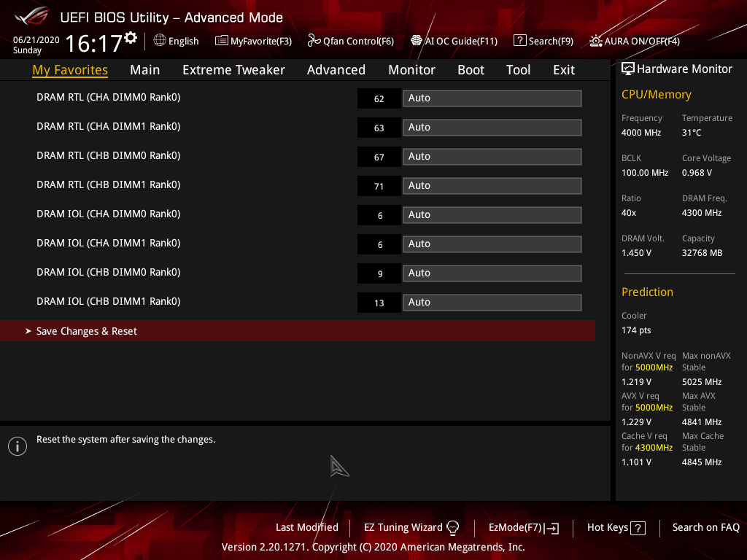The image size is (747, 560).
Task: Edit DRAM RTL CHA DIMM1 Rank0 Auto field
Action: tap(492, 127)
